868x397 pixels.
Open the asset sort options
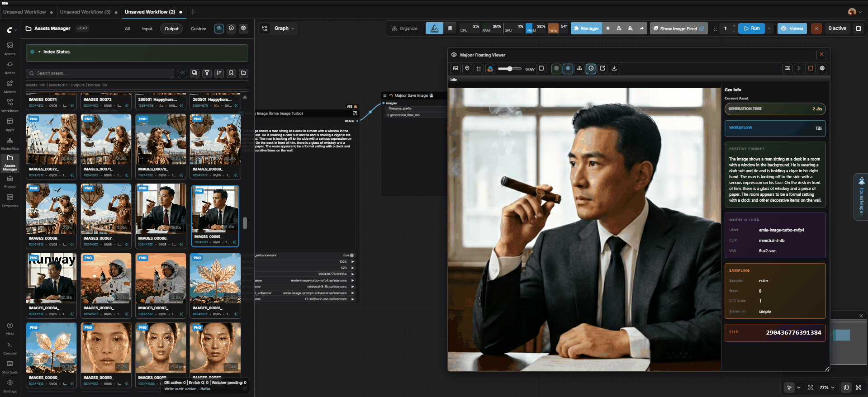pyautogui.click(x=219, y=73)
